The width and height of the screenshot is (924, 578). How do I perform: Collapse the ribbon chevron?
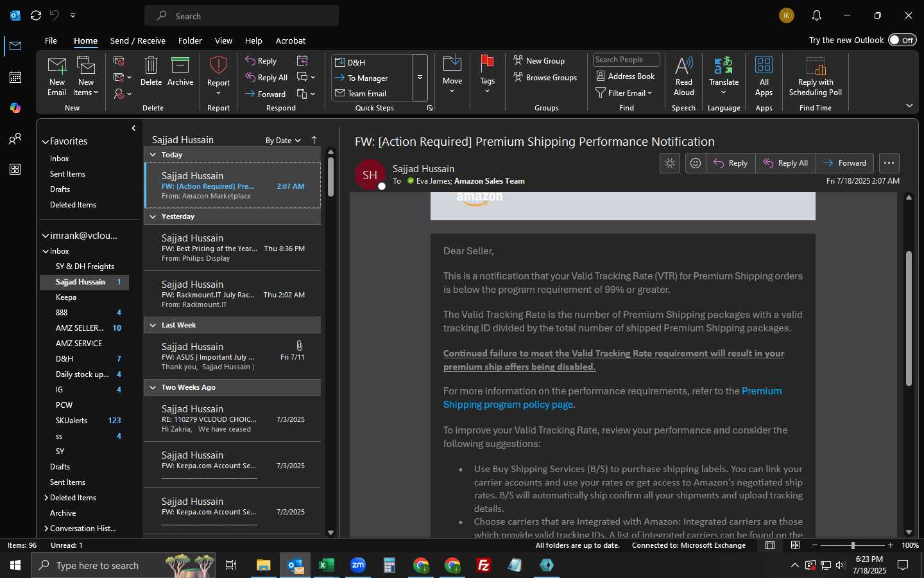909,106
